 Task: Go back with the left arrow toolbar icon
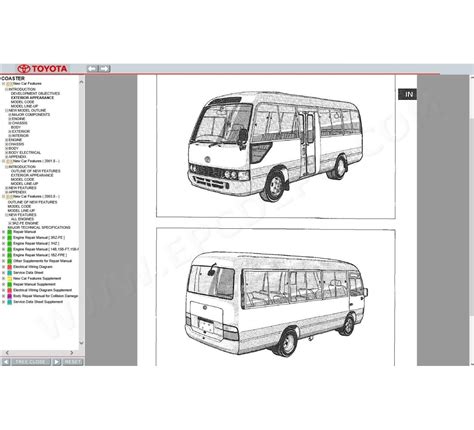click(x=92, y=69)
